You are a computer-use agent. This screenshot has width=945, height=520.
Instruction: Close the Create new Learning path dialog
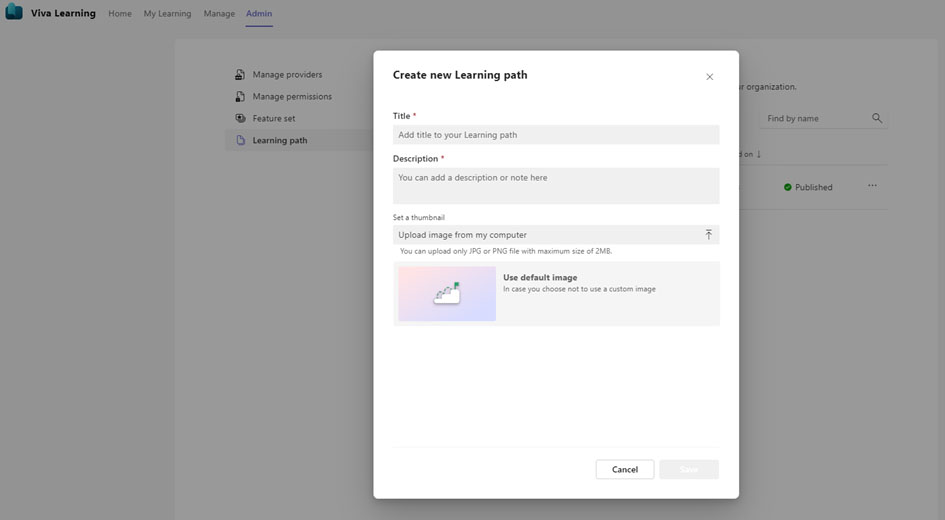point(709,77)
